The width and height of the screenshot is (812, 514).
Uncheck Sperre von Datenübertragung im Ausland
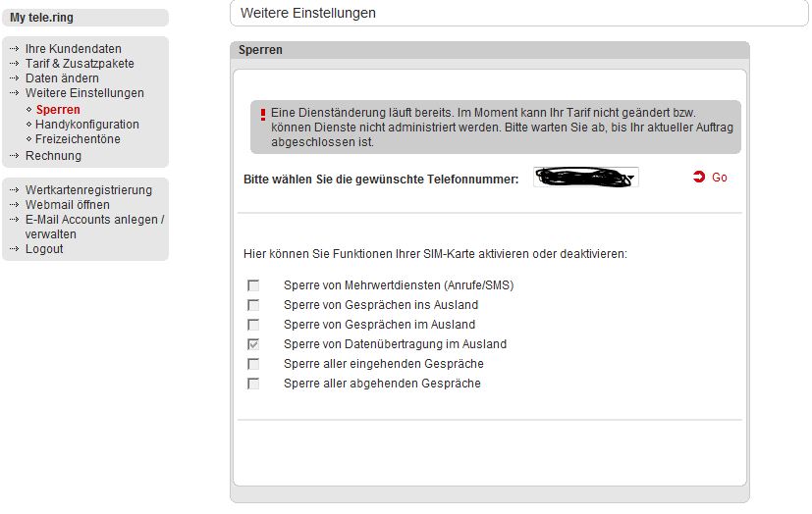(x=253, y=344)
